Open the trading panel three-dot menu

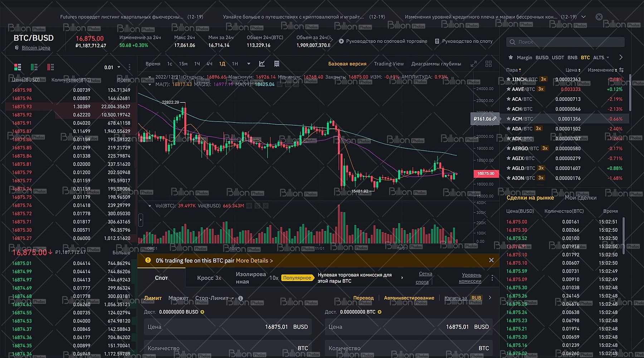point(492,278)
